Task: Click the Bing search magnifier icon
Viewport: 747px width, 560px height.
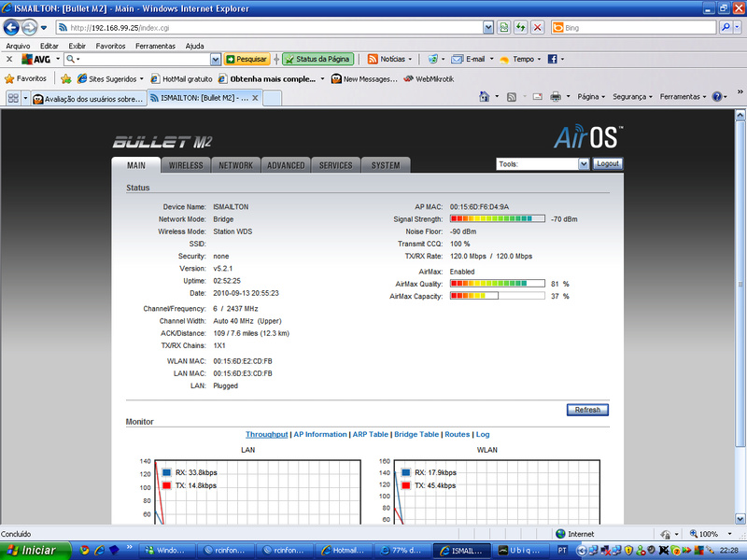Action: point(726,28)
